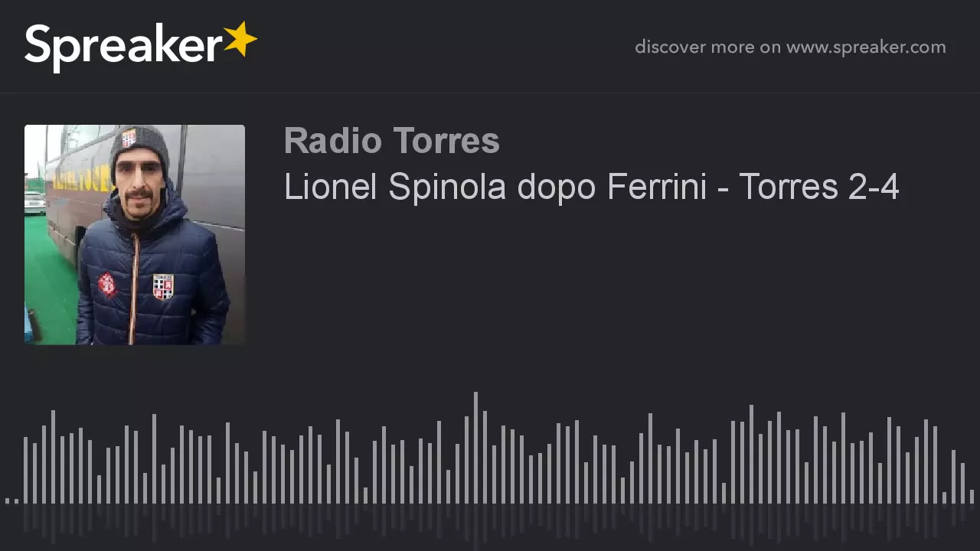980x551 pixels.
Task: Click the white shield crest on the jacket
Action: point(163,285)
